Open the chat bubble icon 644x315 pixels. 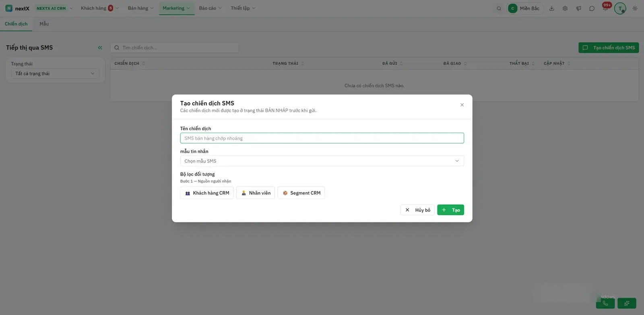pyautogui.click(x=592, y=8)
